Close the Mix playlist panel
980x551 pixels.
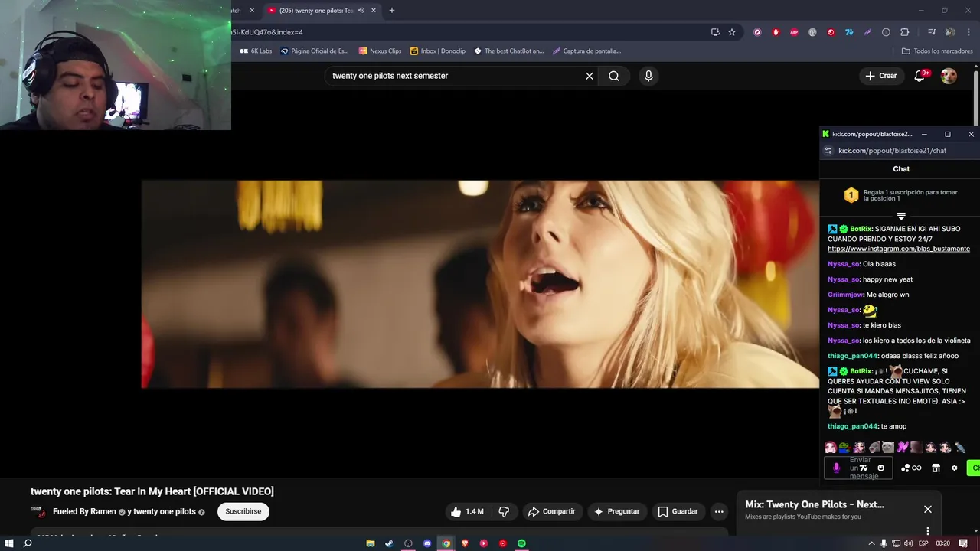(928, 509)
